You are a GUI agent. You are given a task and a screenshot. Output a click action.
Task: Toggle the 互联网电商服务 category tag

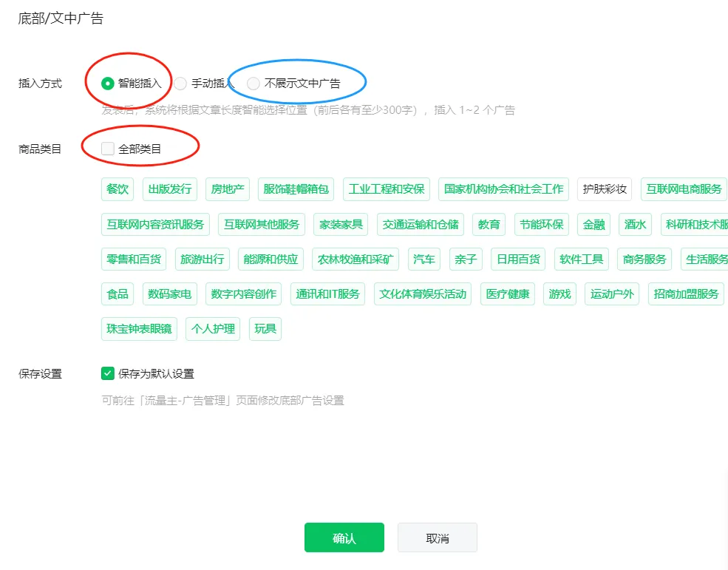(684, 189)
